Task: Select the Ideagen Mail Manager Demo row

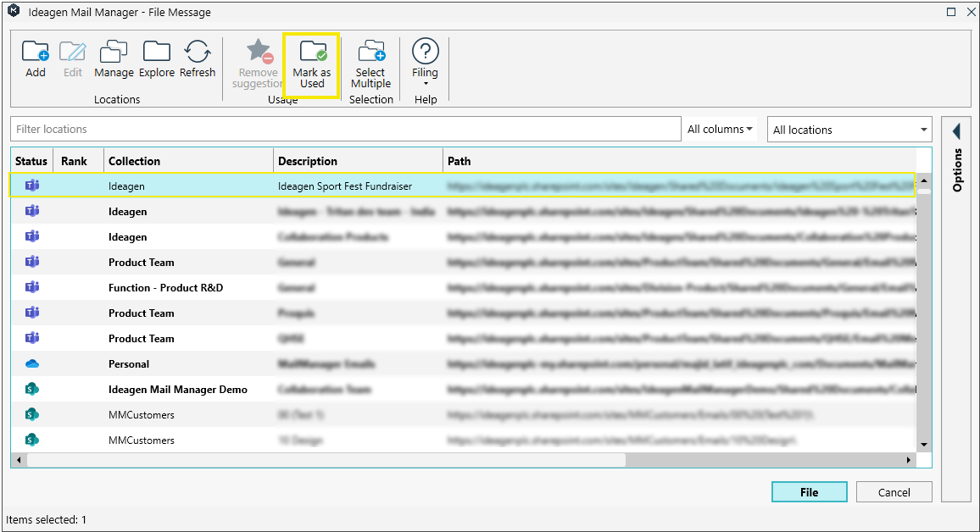Action: click(x=178, y=390)
